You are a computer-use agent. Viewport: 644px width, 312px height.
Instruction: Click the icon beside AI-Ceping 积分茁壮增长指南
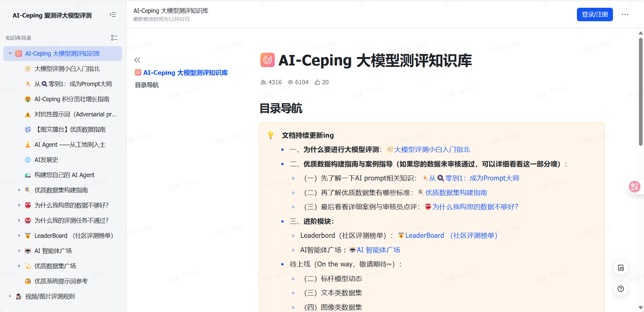(x=28, y=99)
